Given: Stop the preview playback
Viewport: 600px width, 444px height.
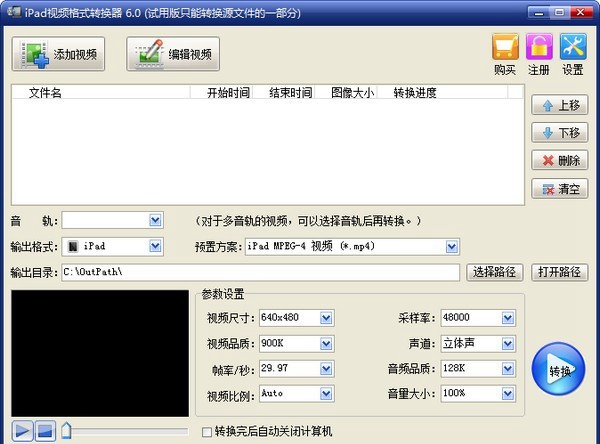Looking at the screenshot, I should click(x=45, y=431).
